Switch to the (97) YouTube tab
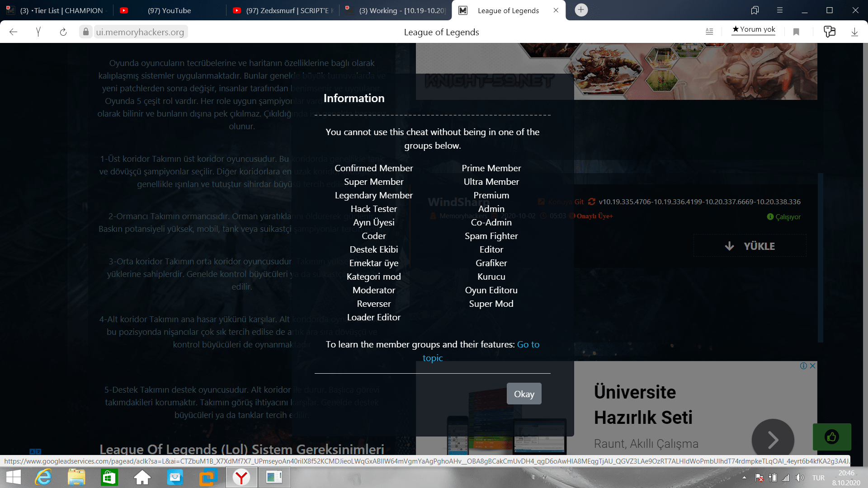This screenshot has width=868, height=488. [170, 10]
